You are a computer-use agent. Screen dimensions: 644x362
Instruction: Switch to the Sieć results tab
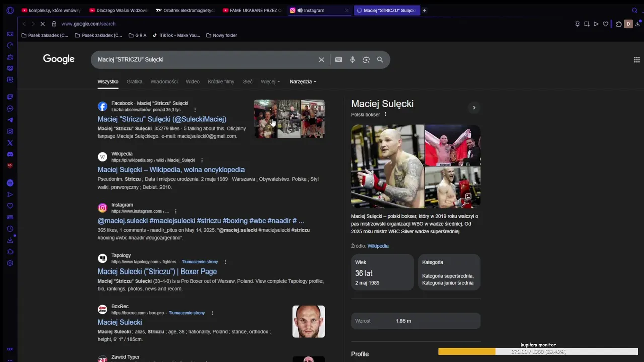[x=248, y=82]
